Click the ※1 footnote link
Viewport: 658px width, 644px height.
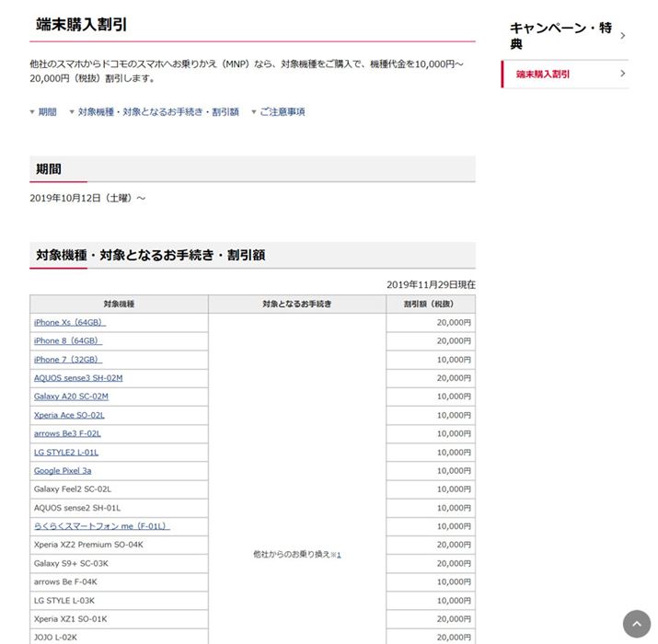coord(337,555)
